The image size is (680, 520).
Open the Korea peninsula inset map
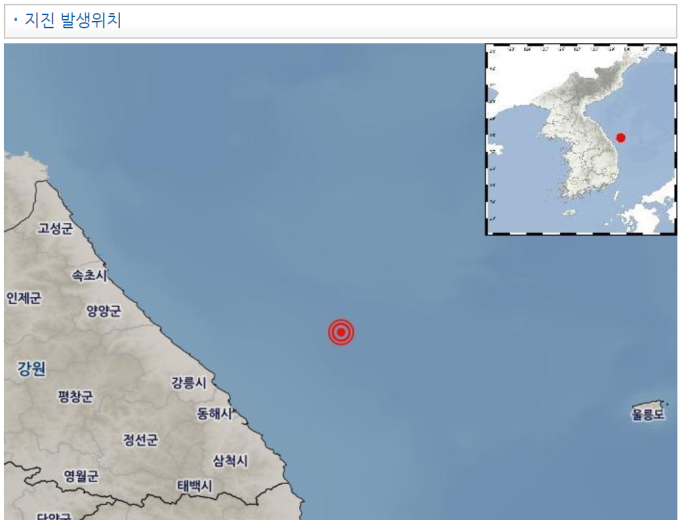pyautogui.click(x=581, y=140)
